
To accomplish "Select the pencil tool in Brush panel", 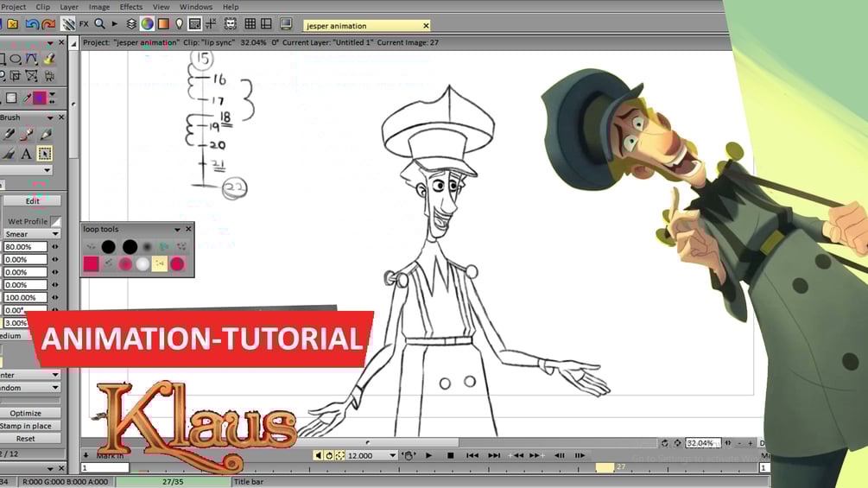I will coord(47,134).
